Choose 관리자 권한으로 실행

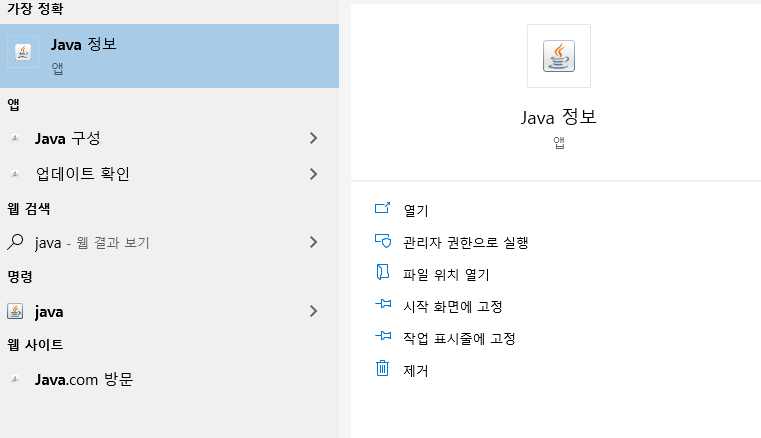click(x=465, y=242)
